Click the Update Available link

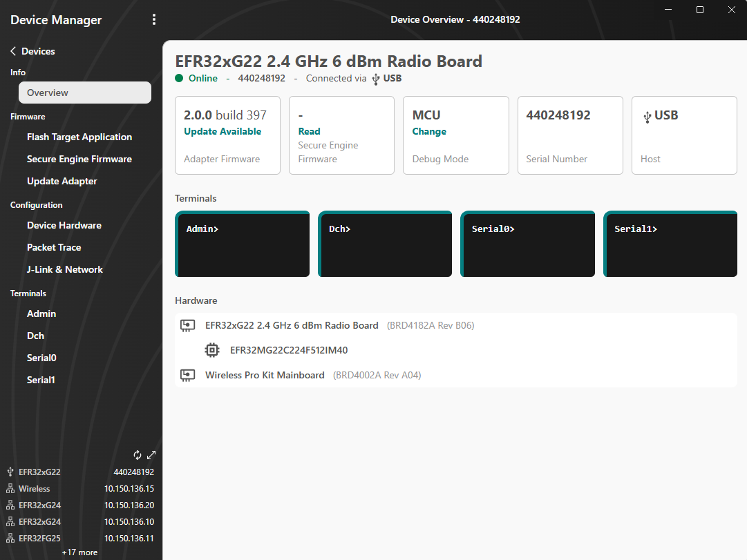(223, 131)
